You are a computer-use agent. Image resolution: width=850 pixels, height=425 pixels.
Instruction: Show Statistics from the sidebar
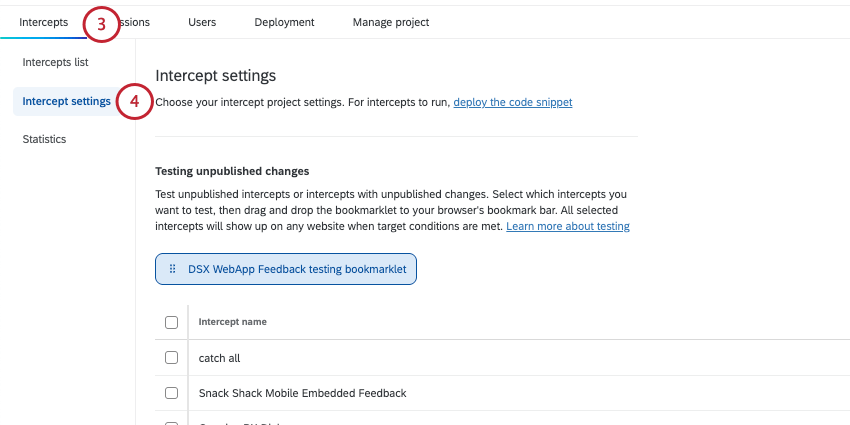tap(44, 139)
